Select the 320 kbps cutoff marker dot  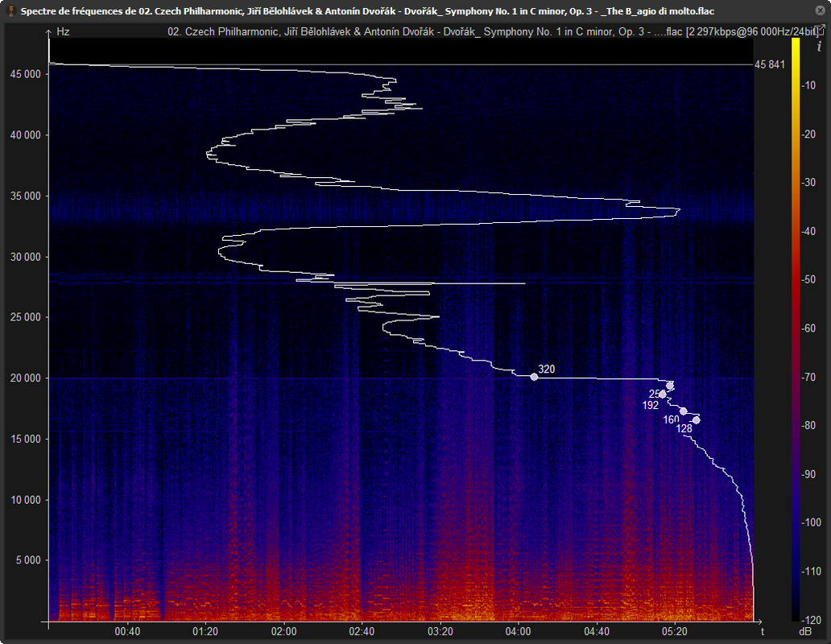coord(534,377)
